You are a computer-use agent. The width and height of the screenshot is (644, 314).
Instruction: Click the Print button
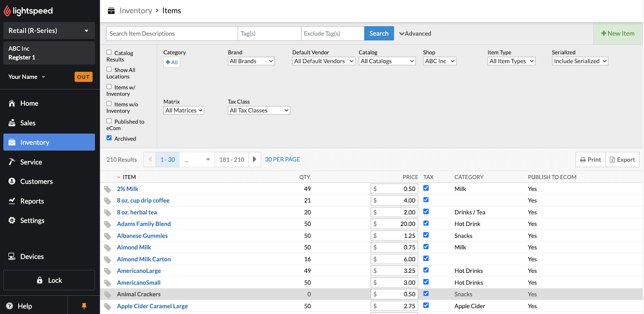click(x=590, y=159)
